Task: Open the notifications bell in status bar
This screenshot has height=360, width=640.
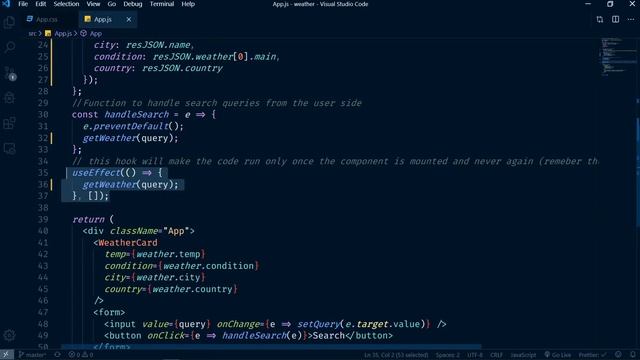Action: (633, 355)
